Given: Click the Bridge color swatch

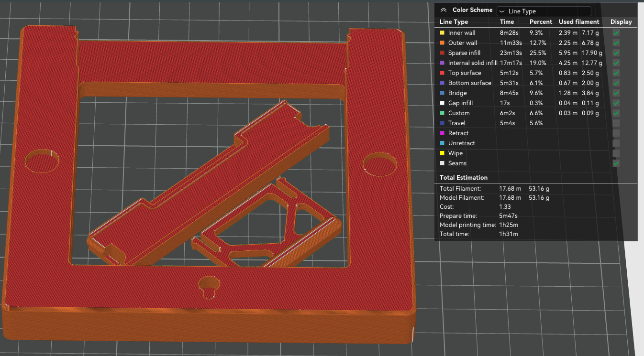Looking at the screenshot, I should [442, 93].
